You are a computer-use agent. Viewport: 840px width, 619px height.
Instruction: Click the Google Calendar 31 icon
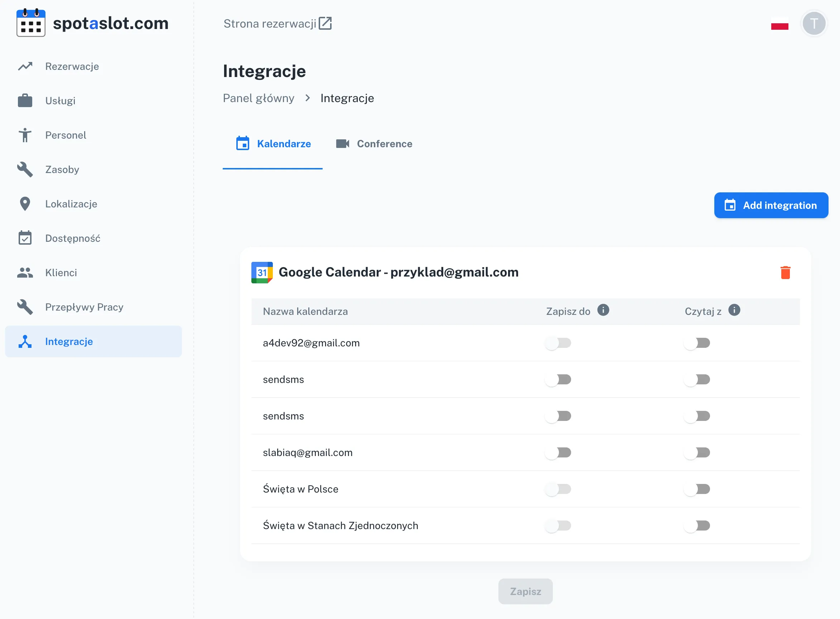[262, 272]
